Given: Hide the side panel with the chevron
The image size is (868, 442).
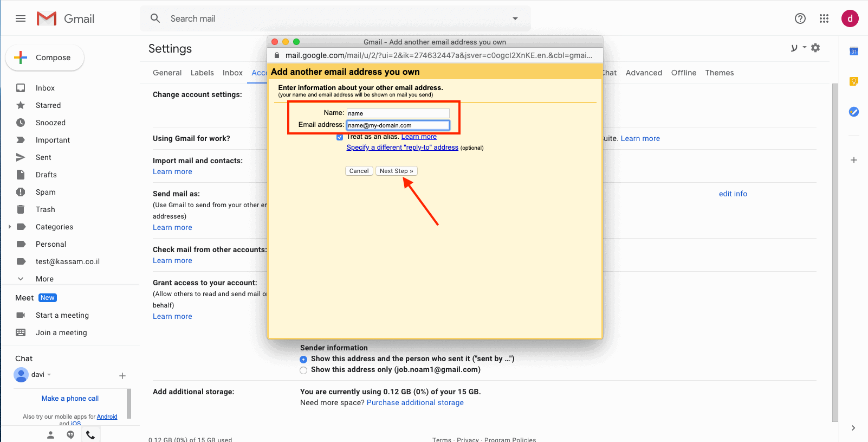Looking at the screenshot, I should [853, 428].
